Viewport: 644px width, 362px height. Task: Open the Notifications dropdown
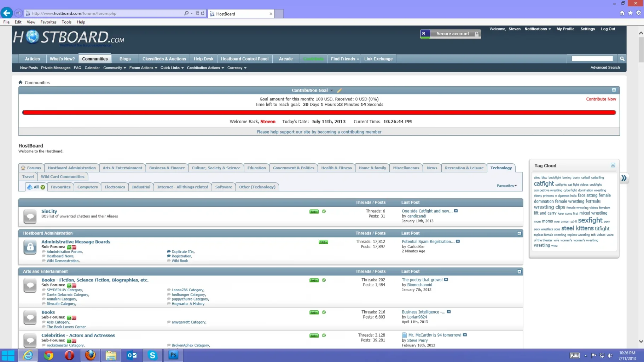(x=538, y=29)
